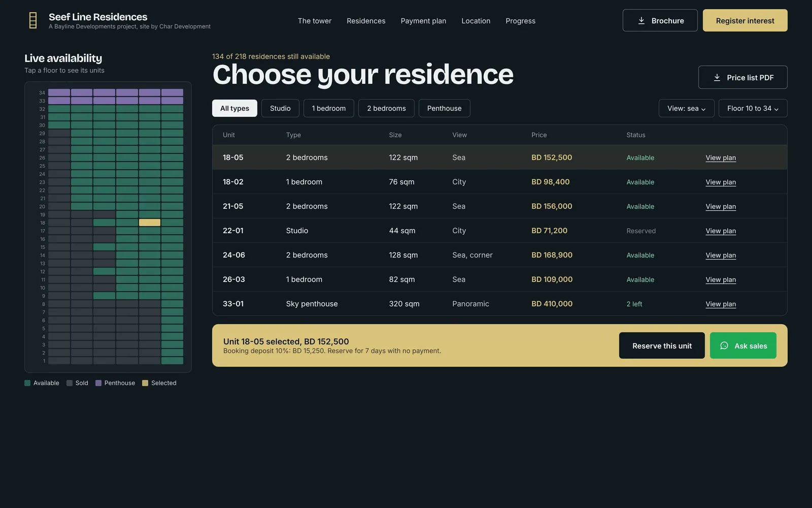The height and width of the screenshot is (508, 812).
Task: View plan for unit 24-06
Action: [721, 255]
